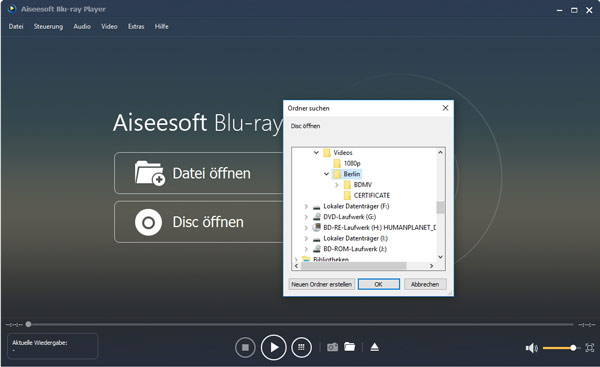Click the Disc öffnen button

(x=199, y=222)
